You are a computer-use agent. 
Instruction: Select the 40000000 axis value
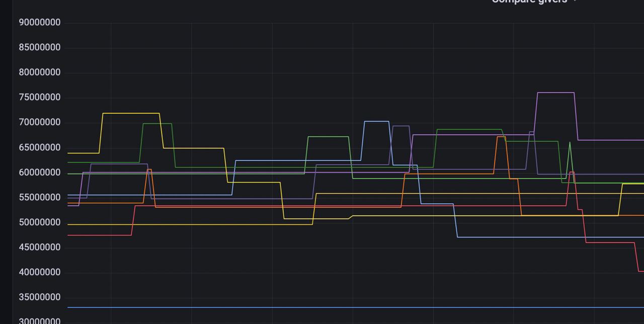(x=40, y=272)
